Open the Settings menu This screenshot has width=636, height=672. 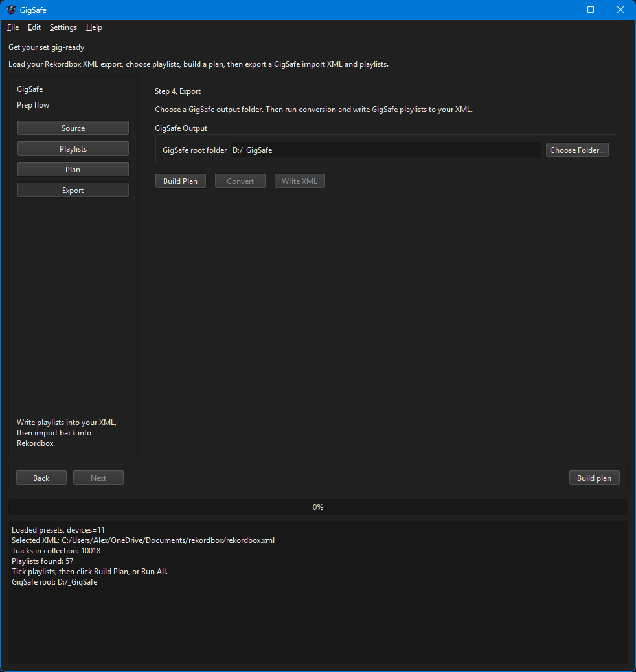(63, 27)
